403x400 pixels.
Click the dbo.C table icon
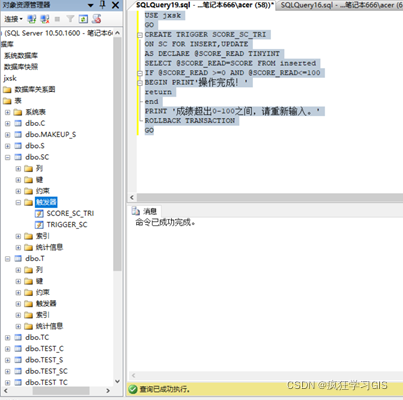click(x=18, y=124)
